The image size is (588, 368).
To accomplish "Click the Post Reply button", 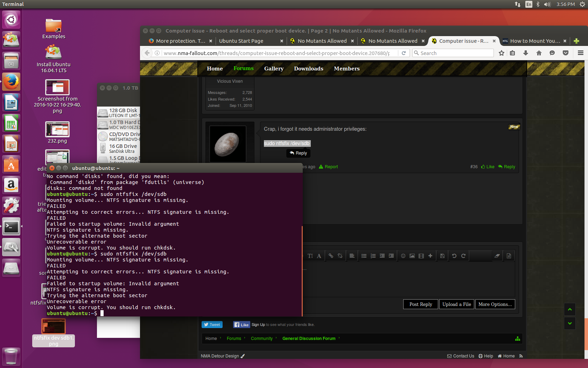I will (x=421, y=304).
